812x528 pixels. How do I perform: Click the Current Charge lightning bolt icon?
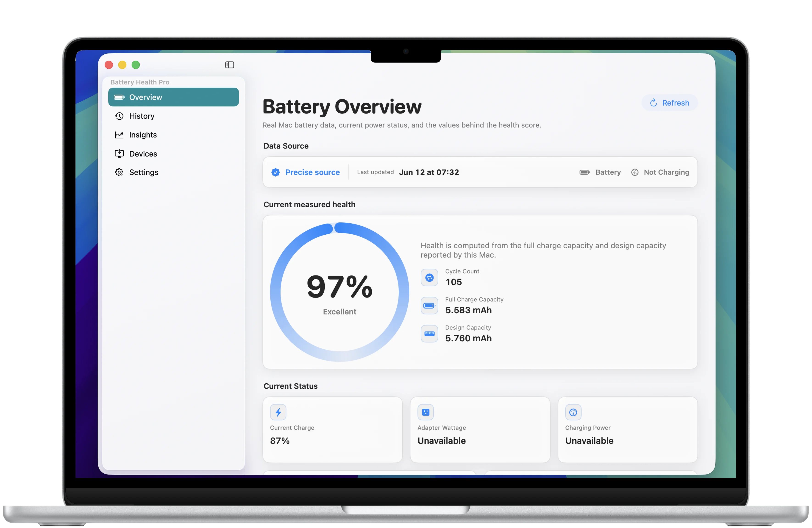pyautogui.click(x=278, y=413)
